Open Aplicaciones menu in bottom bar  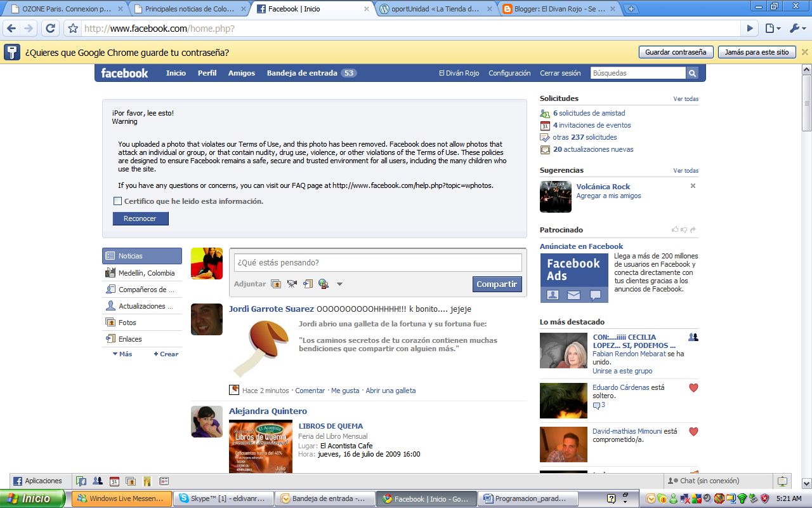tap(37, 481)
